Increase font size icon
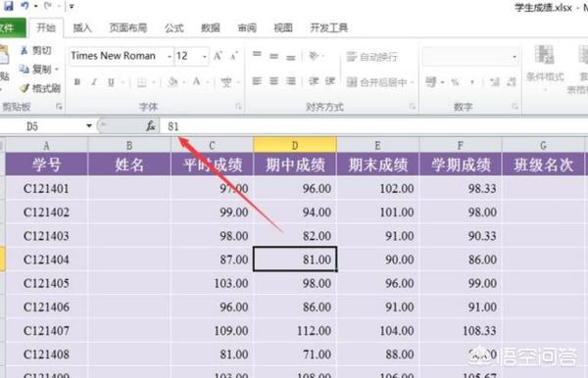 point(218,56)
